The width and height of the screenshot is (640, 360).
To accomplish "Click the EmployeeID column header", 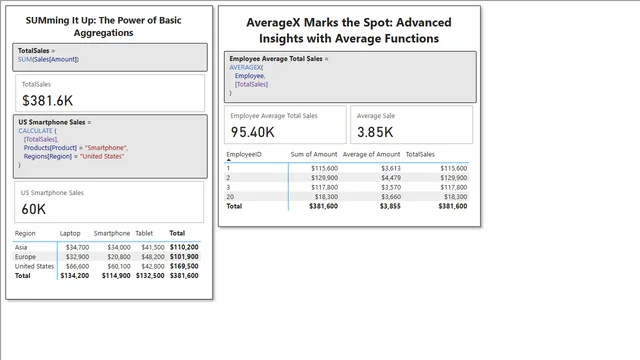I will pyautogui.click(x=244, y=154).
